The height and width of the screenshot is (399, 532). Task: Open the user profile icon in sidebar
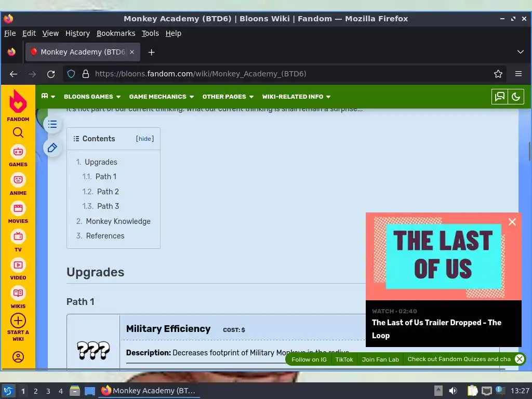(18, 357)
